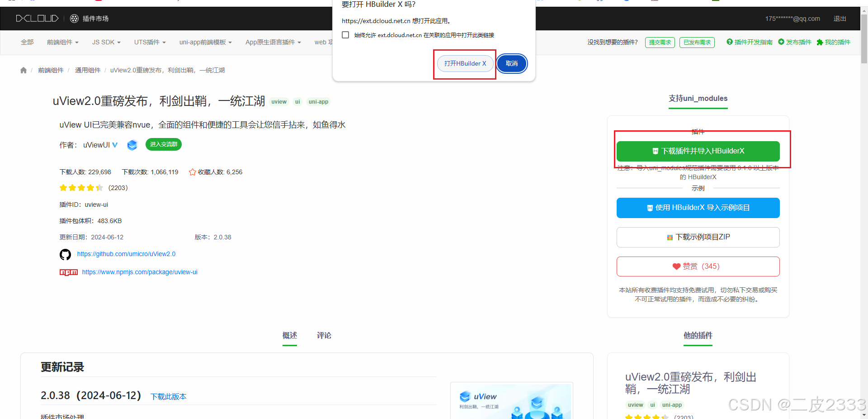Open the UTS插件 dropdown menu
Image resolution: width=868 pixels, height=419 pixels.
coord(150,42)
